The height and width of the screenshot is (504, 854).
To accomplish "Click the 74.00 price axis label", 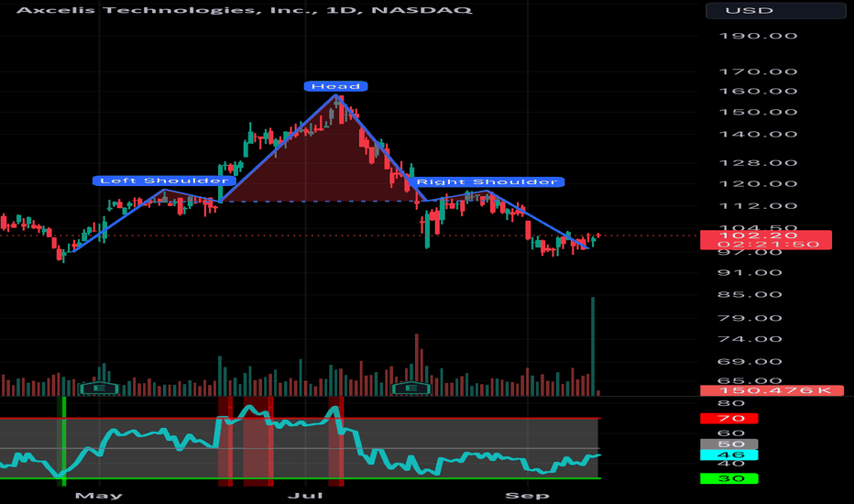I will point(750,339).
